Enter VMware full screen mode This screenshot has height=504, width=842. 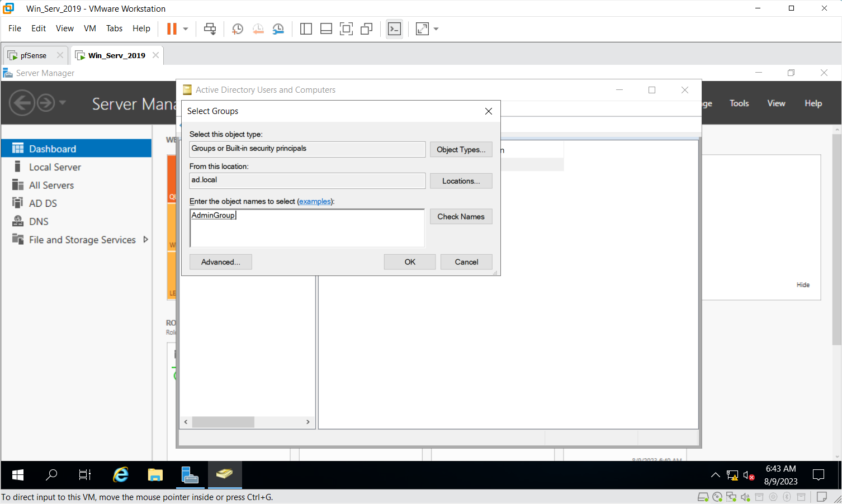point(346,29)
